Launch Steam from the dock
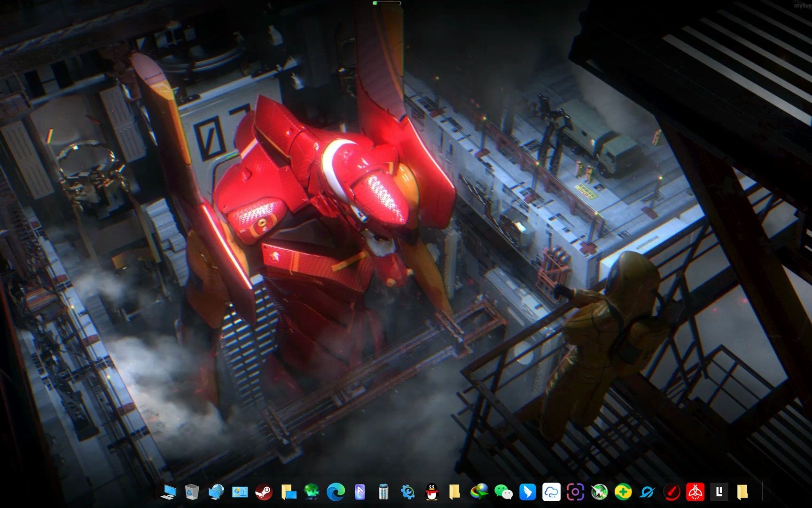 [x=264, y=492]
